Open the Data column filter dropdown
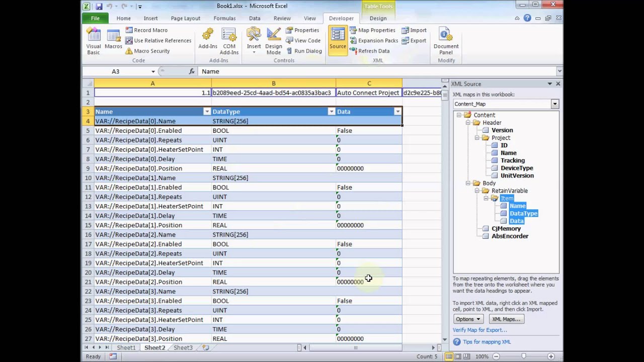 [x=397, y=112]
